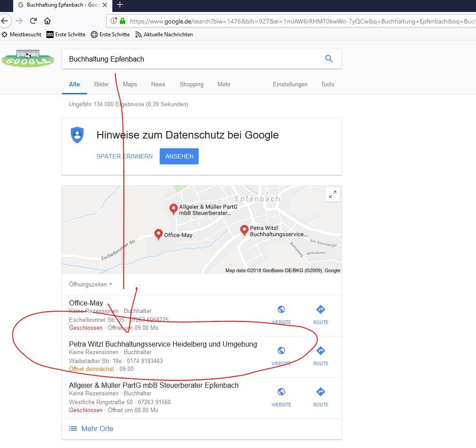Click the Google doodle logo

point(27,58)
